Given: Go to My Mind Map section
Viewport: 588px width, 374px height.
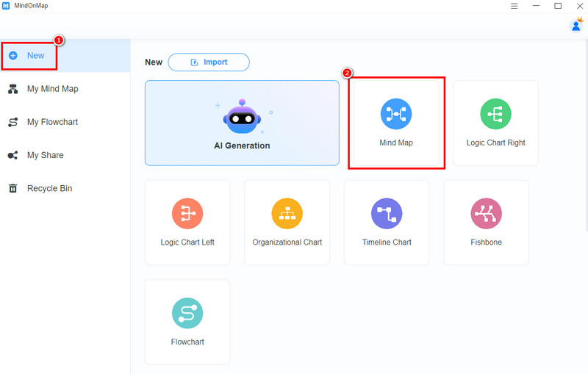Looking at the screenshot, I should click(52, 89).
